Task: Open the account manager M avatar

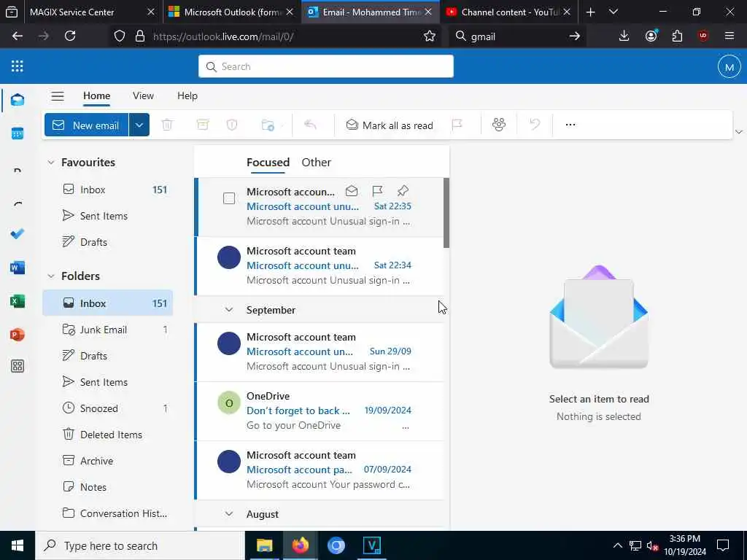Action: (x=729, y=66)
